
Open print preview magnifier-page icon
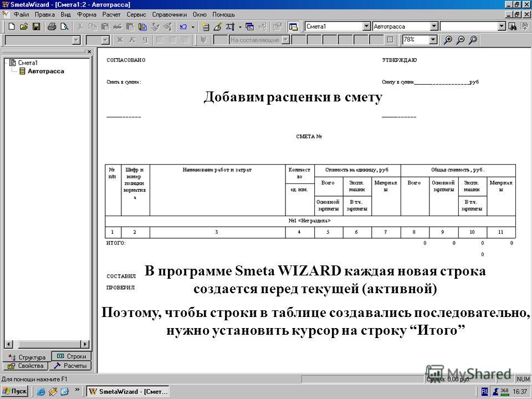(x=64, y=27)
